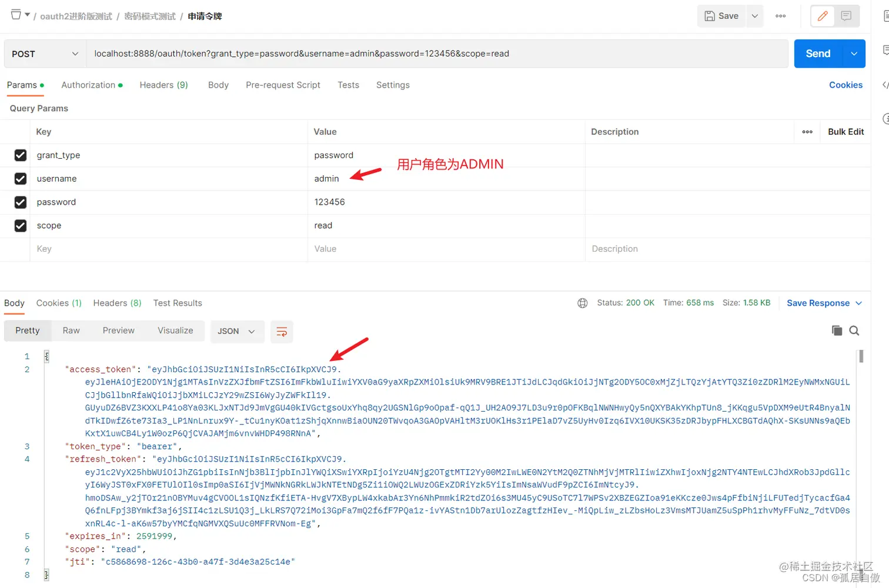889x588 pixels.
Task: Switch to Raw response view
Action: click(71, 330)
